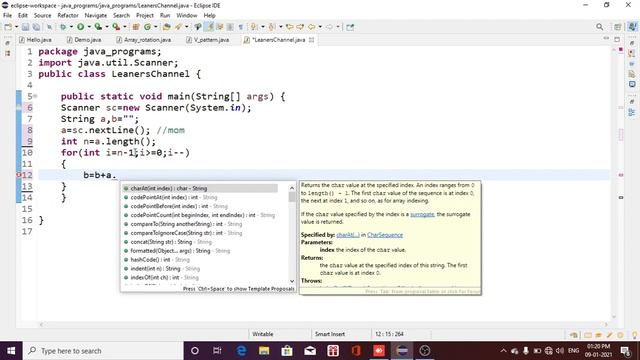Viewport: 640px width, 360px height.
Task: Minimize the editor area
Action: pyautogui.click(x=606, y=39)
